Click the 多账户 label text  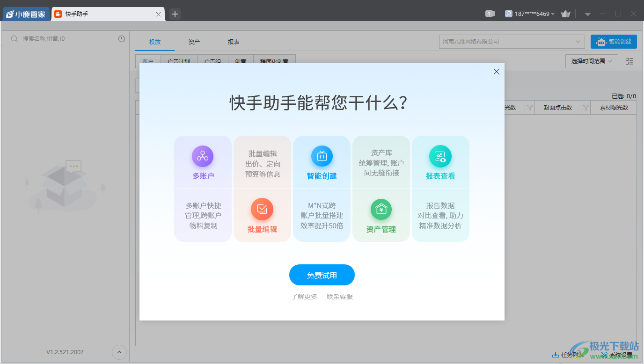coord(203,176)
